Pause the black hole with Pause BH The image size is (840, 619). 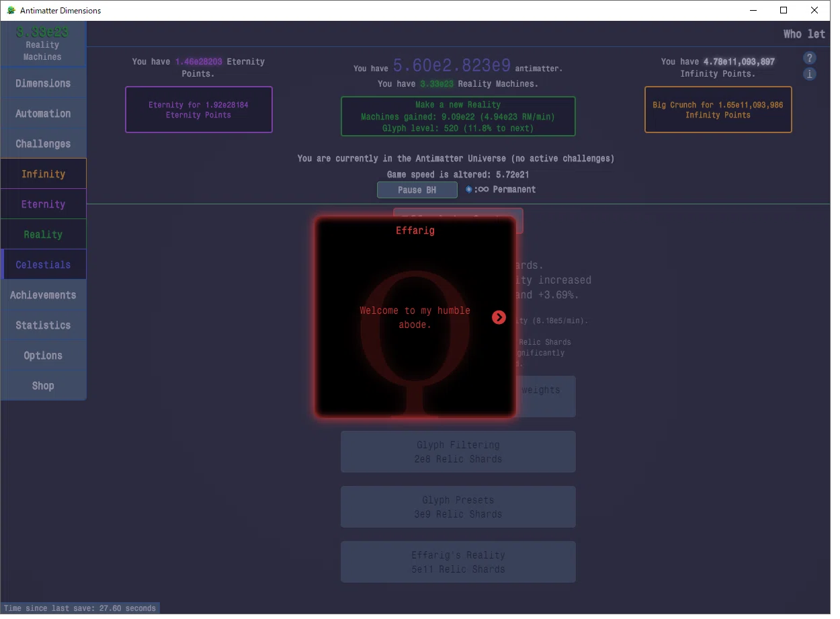[417, 190]
